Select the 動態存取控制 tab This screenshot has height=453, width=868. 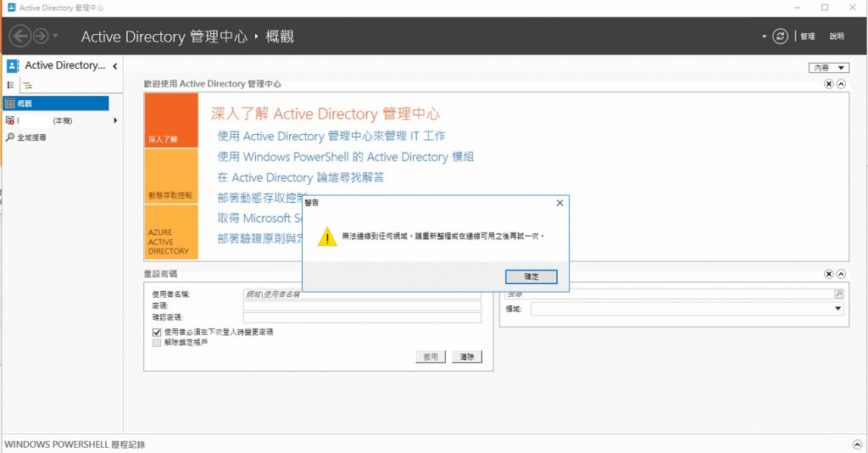(171, 176)
